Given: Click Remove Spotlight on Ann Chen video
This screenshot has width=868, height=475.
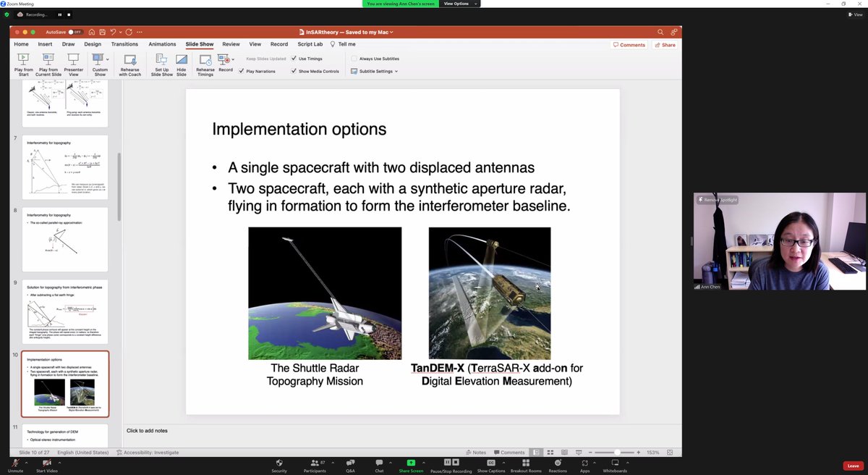Looking at the screenshot, I should pos(717,200).
